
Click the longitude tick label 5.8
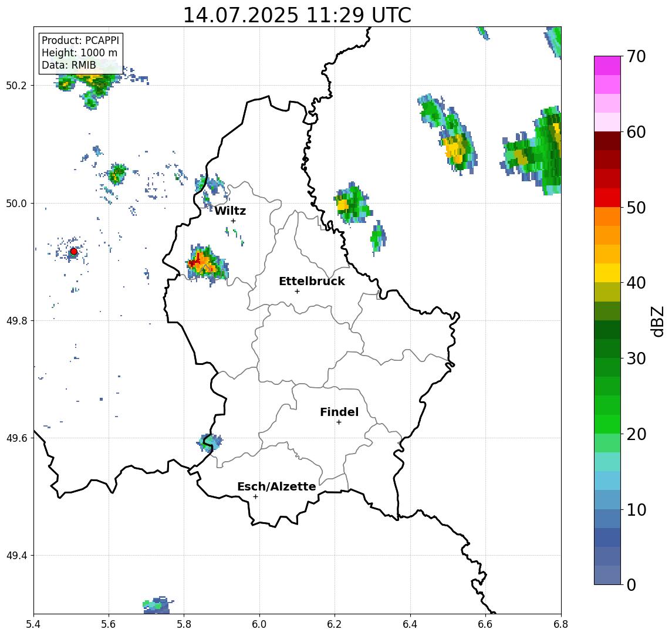coord(184,624)
